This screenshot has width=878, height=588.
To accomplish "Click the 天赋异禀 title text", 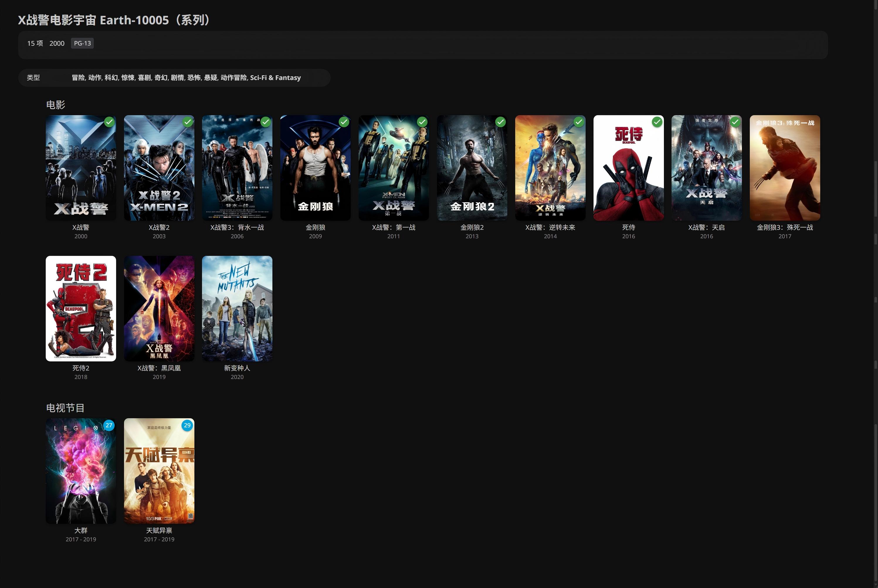I will coord(159,530).
